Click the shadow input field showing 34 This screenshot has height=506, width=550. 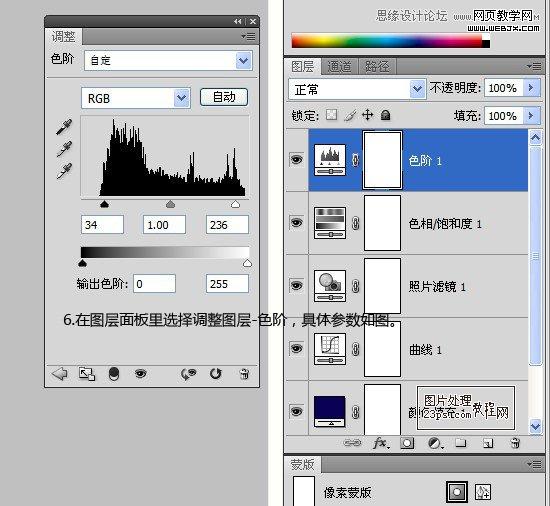(102, 224)
